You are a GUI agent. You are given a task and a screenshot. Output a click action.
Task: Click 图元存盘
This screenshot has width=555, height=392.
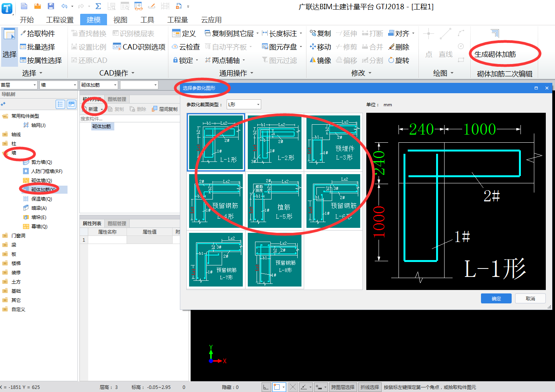pyautogui.click(x=282, y=47)
